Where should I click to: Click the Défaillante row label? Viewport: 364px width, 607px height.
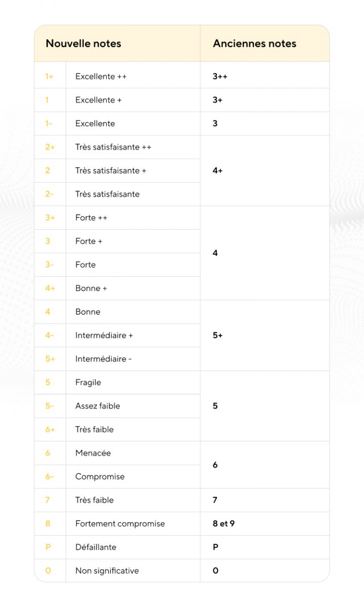(96, 547)
